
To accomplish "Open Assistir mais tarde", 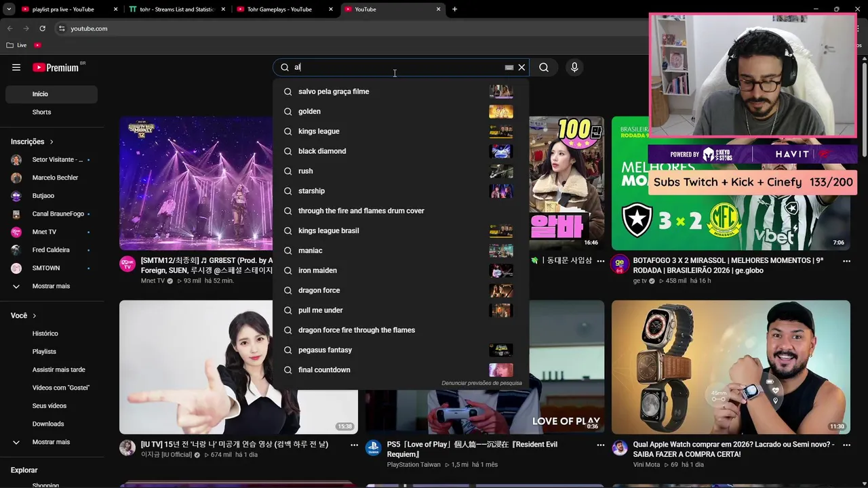I will (52, 370).
